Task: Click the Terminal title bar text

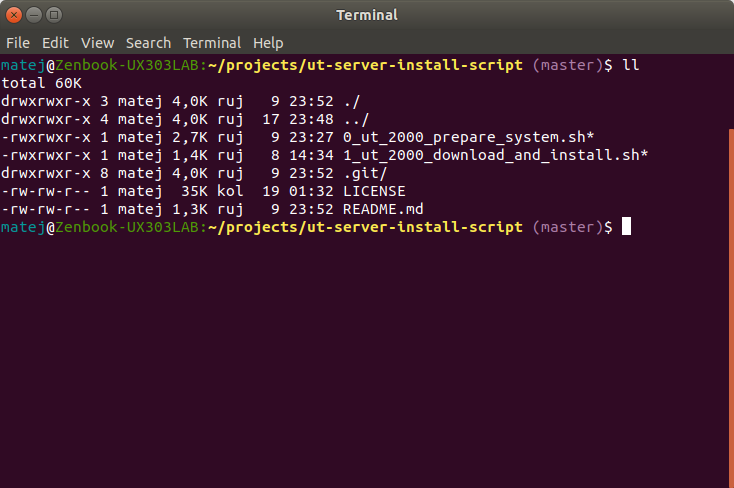Action: point(367,15)
